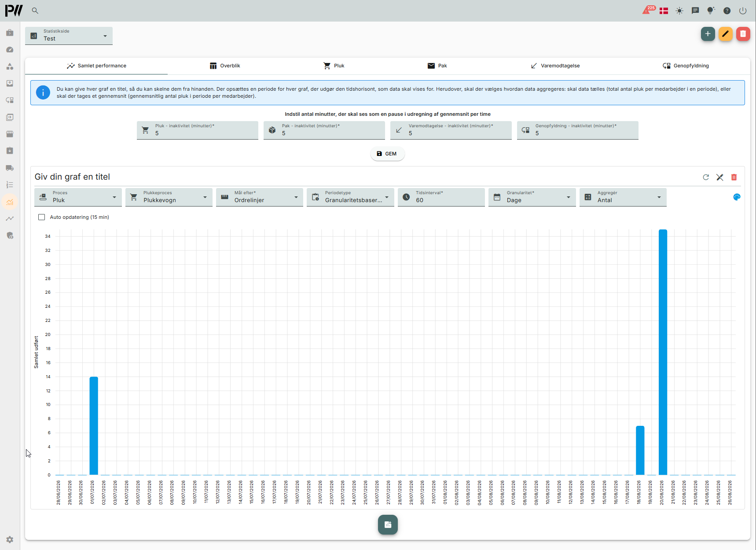Click the Tidsinterval field showing 60
This screenshot has width=756, height=550.
441,197
